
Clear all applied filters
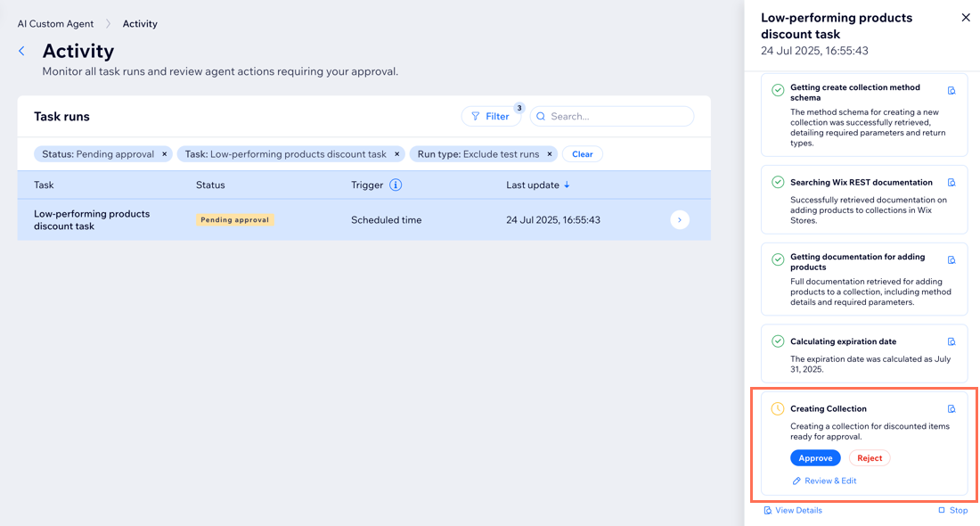[x=582, y=154]
